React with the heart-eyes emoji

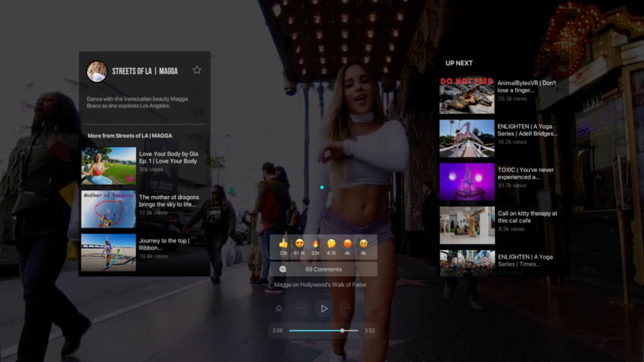pos(299,244)
